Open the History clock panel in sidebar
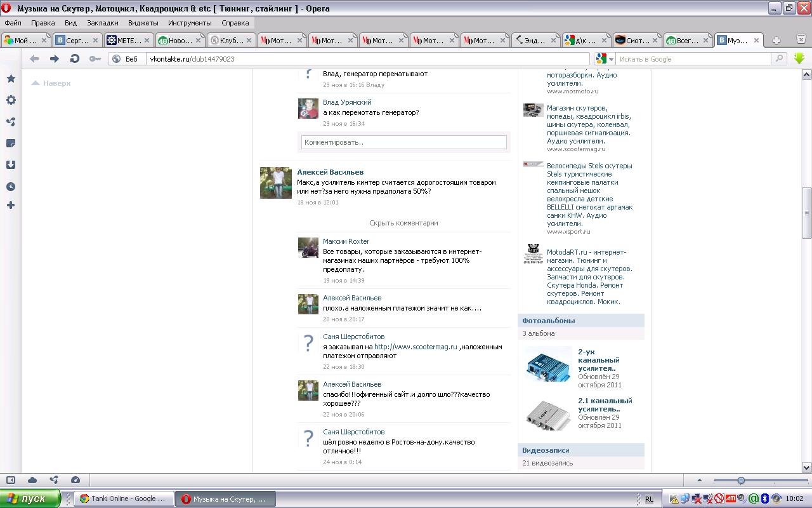 point(11,187)
